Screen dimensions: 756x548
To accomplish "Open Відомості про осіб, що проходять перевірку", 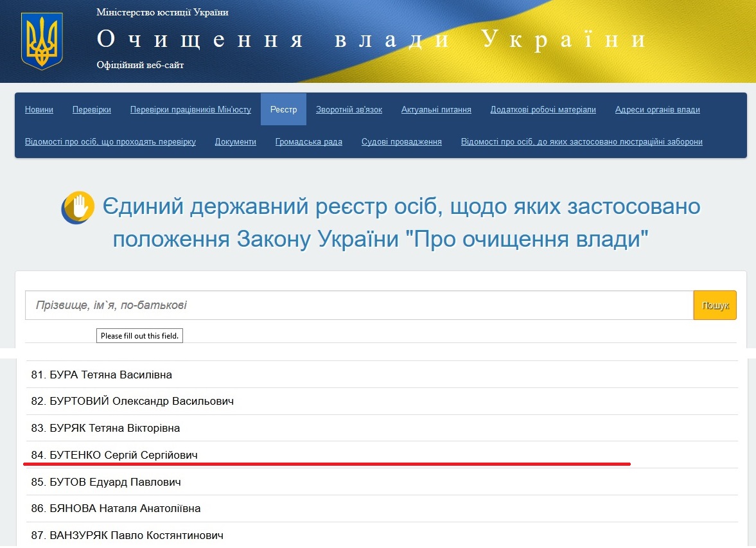I will tap(110, 142).
